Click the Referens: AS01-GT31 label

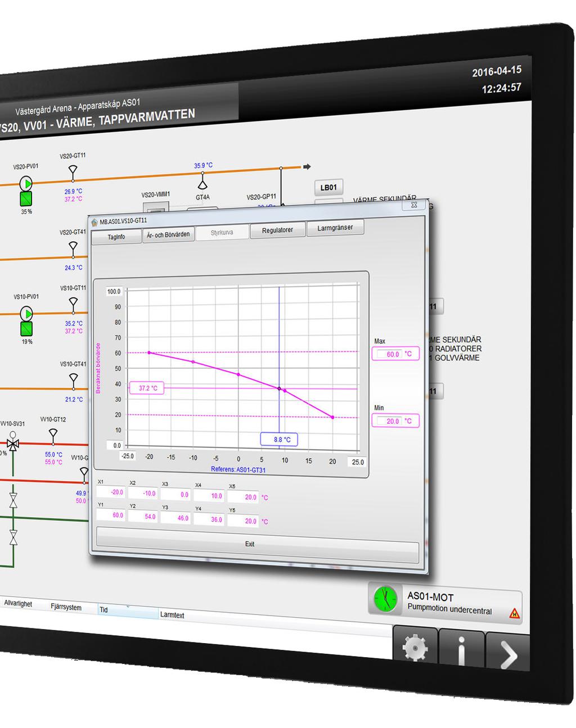point(238,469)
